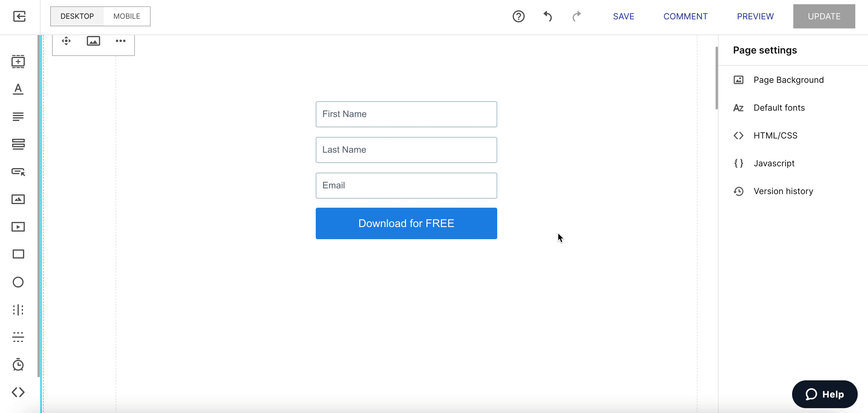The height and width of the screenshot is (413, 868).
Task: Open the help icon near the toolbar
Action: pyautogui.click(x=518, y=16)
